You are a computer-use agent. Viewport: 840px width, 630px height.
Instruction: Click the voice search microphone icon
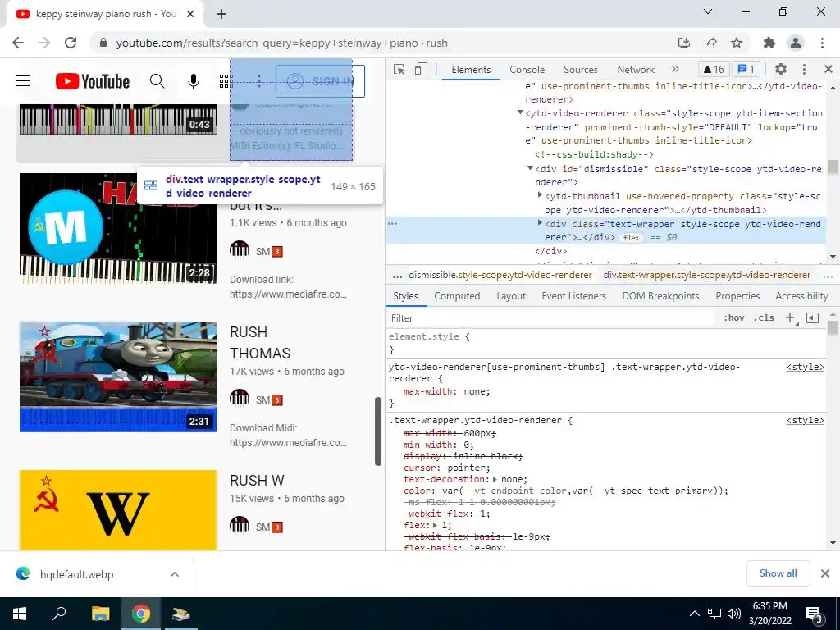point(194,81)
